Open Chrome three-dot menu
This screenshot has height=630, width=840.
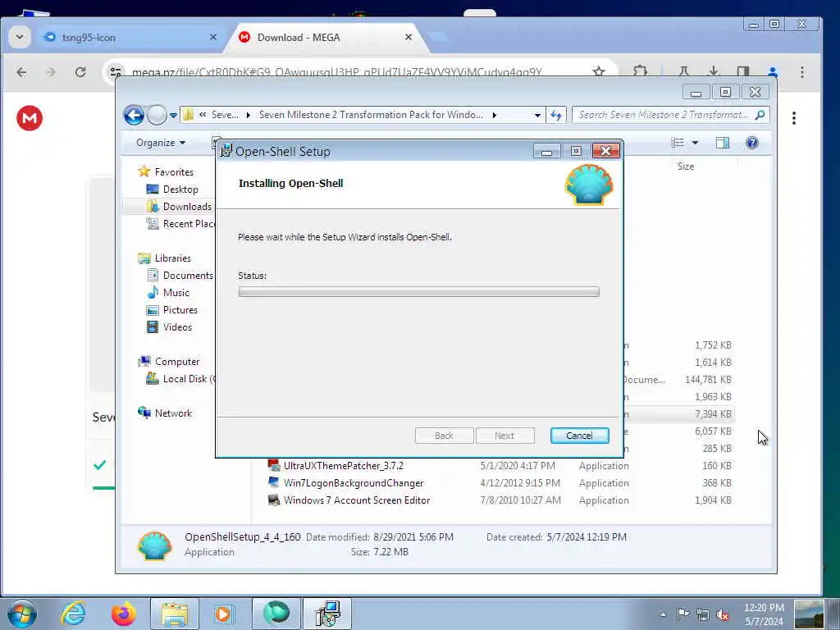(802, 72)
